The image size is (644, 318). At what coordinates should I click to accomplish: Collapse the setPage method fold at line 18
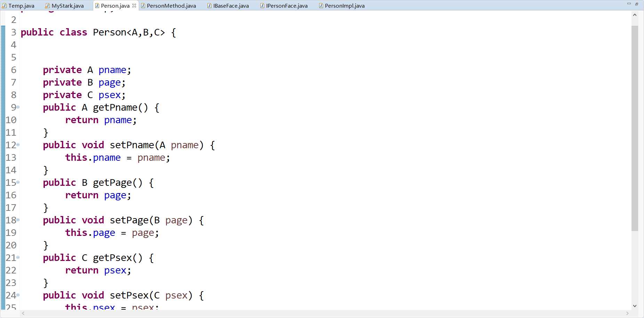click(18, 220)
